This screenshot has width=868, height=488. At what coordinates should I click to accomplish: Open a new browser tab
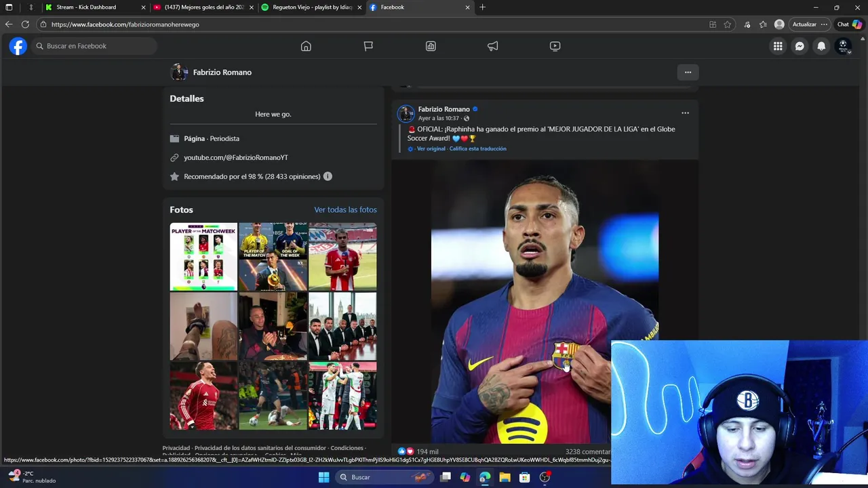click(482, 7)
